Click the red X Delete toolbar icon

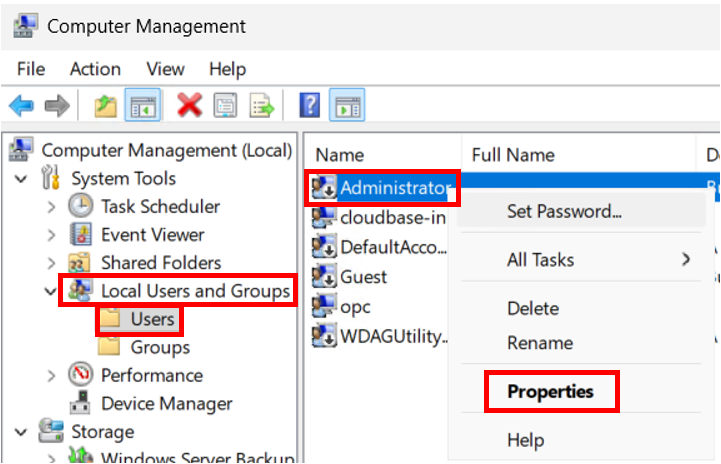(190, 105)
